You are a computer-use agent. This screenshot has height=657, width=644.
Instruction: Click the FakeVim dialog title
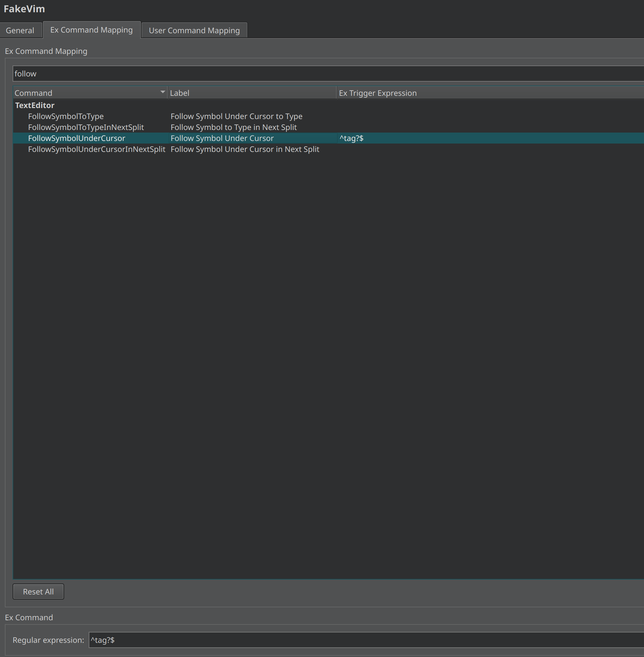24,9
